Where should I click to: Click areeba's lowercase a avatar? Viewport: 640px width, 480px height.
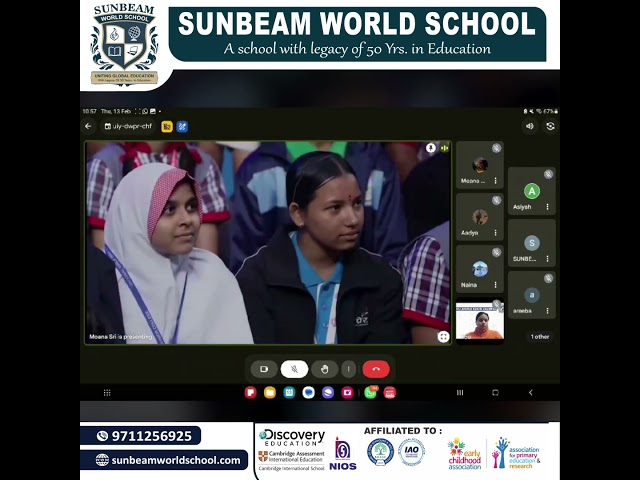(x=532, y=295)
